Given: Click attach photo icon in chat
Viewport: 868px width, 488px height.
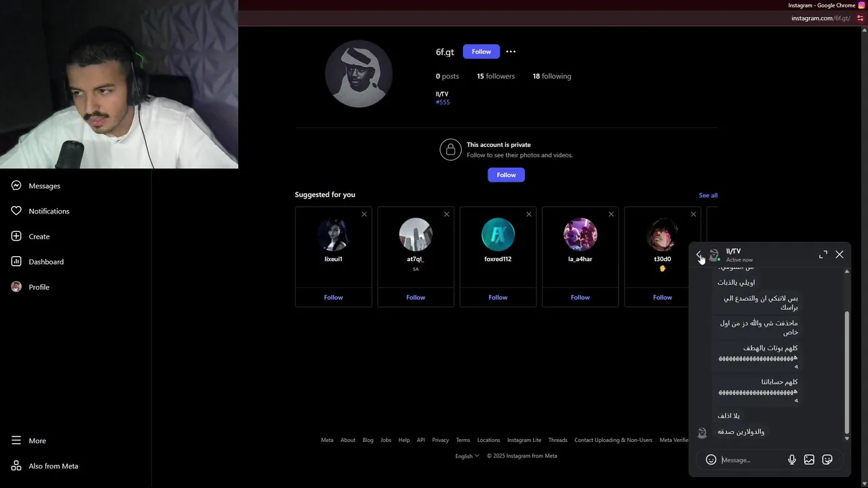Looking at the screenshot, I should point(809,460).
